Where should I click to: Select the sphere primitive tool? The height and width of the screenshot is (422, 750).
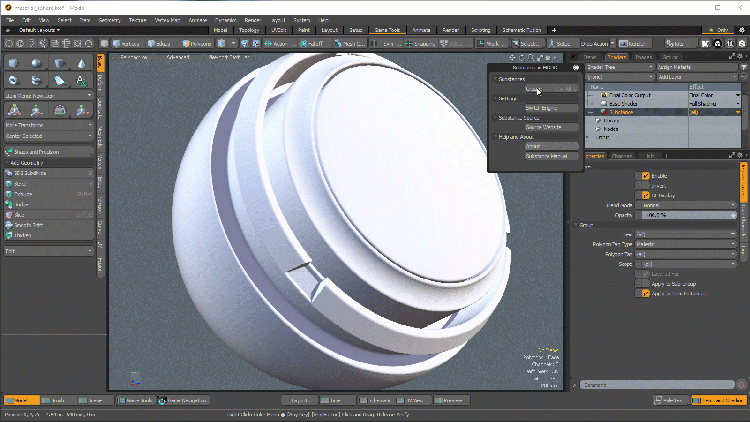[36, 63]
